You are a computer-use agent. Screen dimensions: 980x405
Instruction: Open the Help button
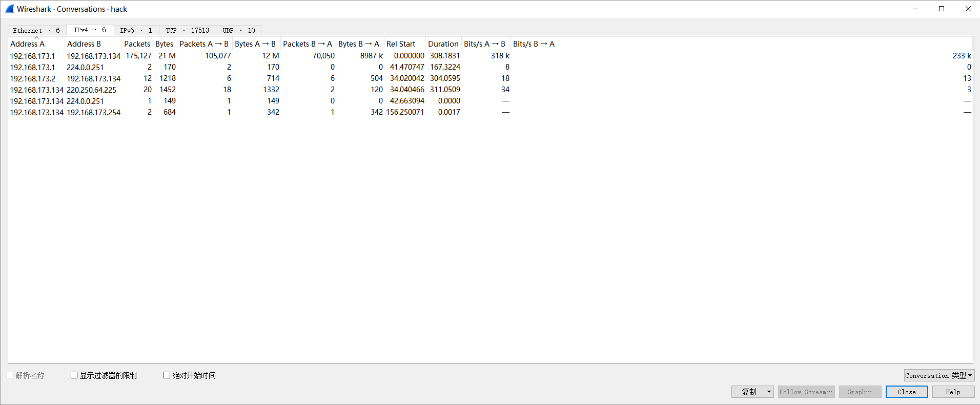click(x=953, y=392)
